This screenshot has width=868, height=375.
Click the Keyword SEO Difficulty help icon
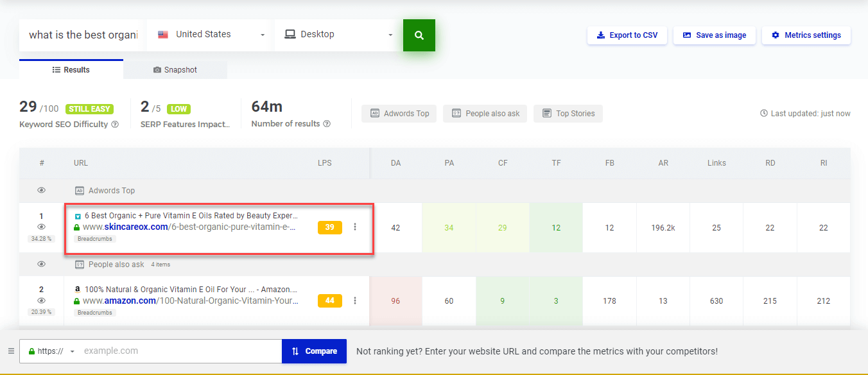tap(115, 125)
